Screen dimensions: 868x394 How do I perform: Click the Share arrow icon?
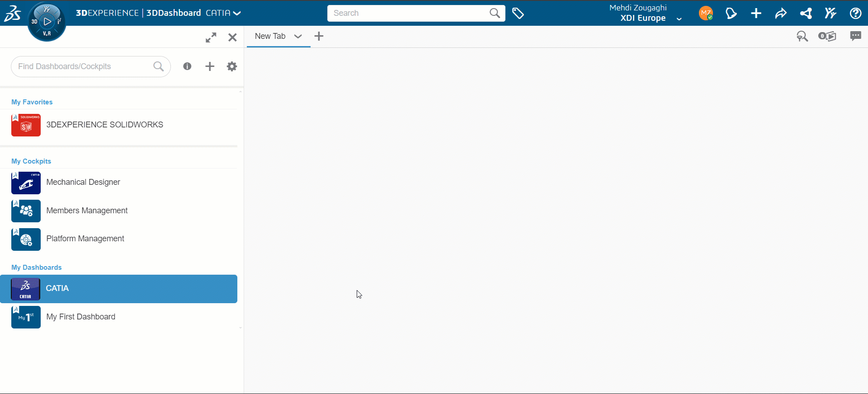(781, 14)
